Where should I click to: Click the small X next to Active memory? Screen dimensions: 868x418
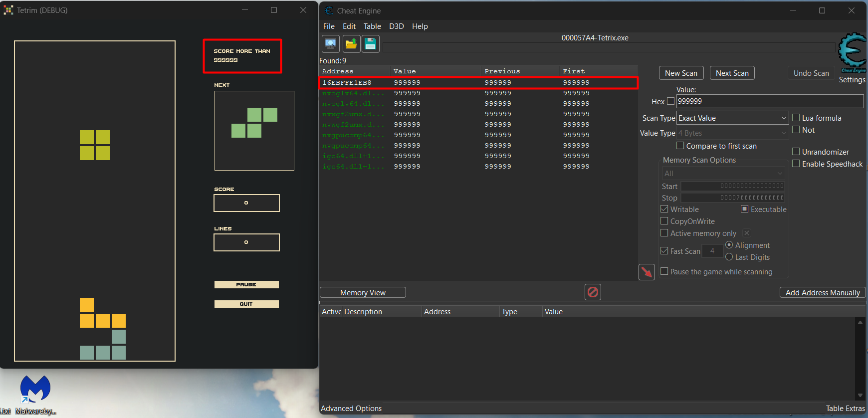pyautogui.click(x=747, y=233)
